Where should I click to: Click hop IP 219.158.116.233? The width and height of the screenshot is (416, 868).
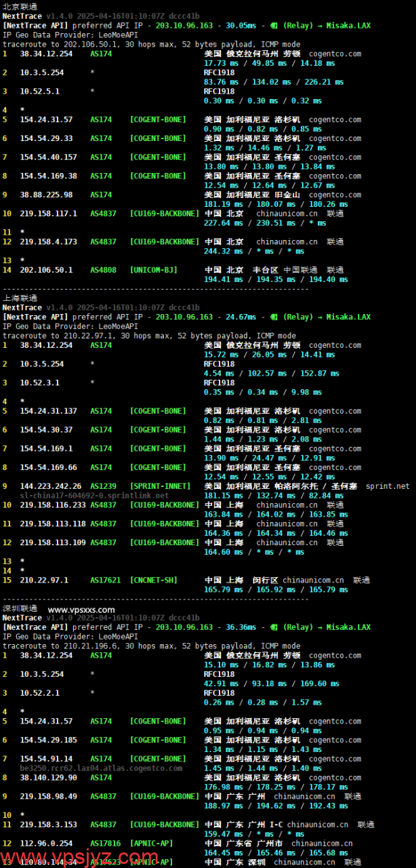click(53, 505)
